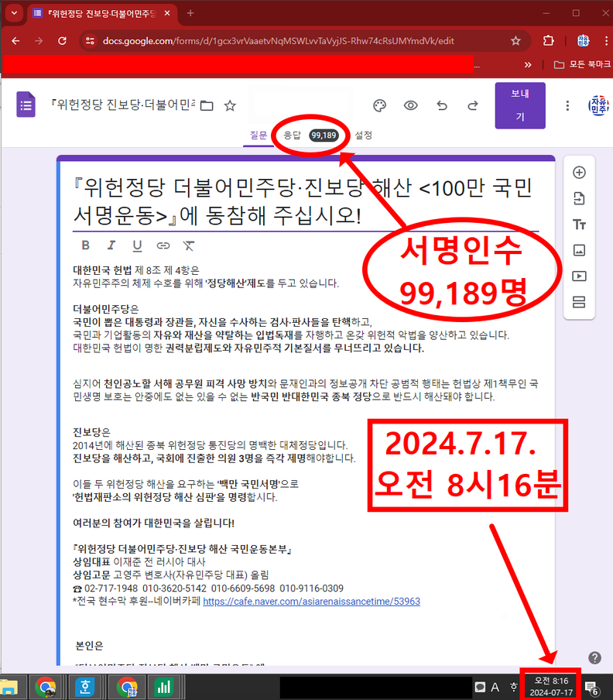Screen dimensions: 613x700
Task: Add a question from side toolbar
Action: coord(579,173)
